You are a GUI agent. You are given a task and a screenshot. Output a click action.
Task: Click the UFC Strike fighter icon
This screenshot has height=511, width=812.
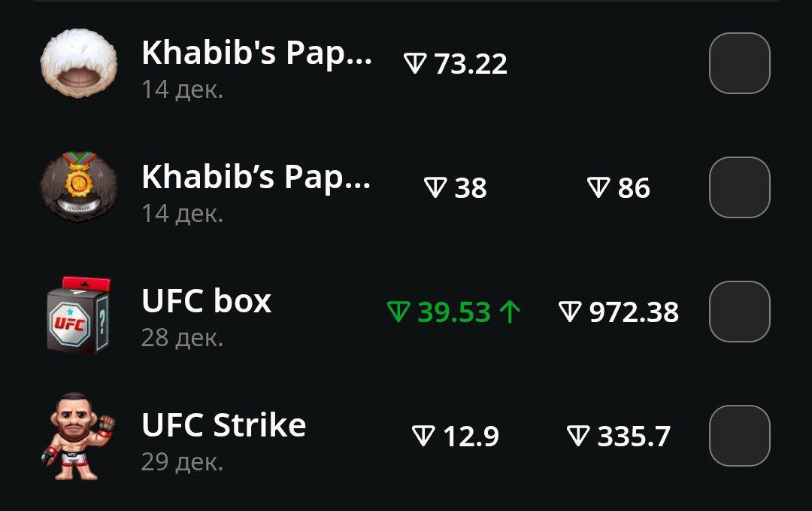[79, 436]
